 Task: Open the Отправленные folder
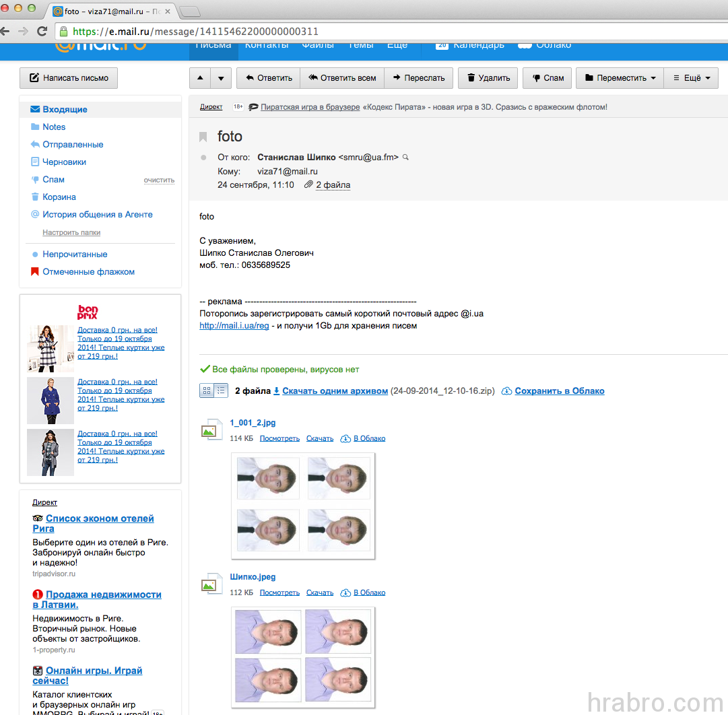73,144
